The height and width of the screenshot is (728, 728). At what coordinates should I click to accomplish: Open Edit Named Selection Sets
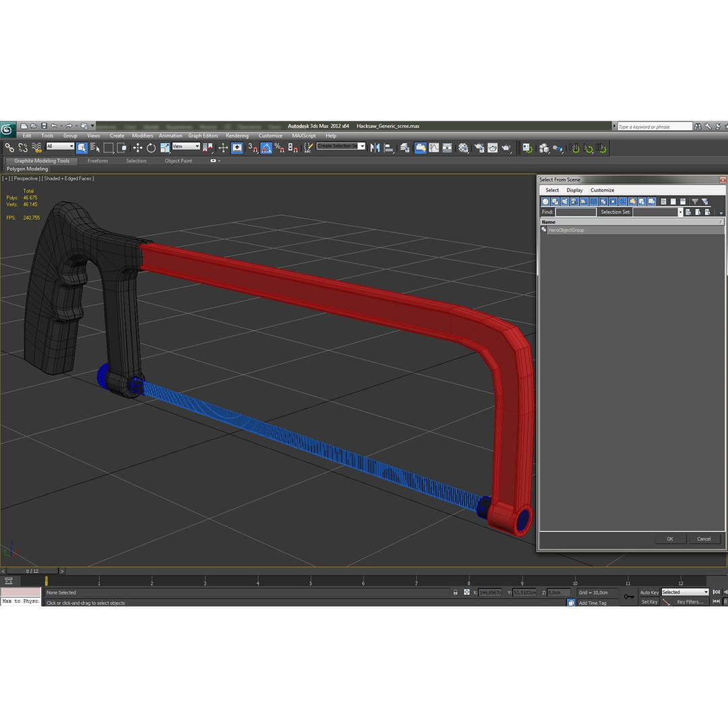coord(308,148)
